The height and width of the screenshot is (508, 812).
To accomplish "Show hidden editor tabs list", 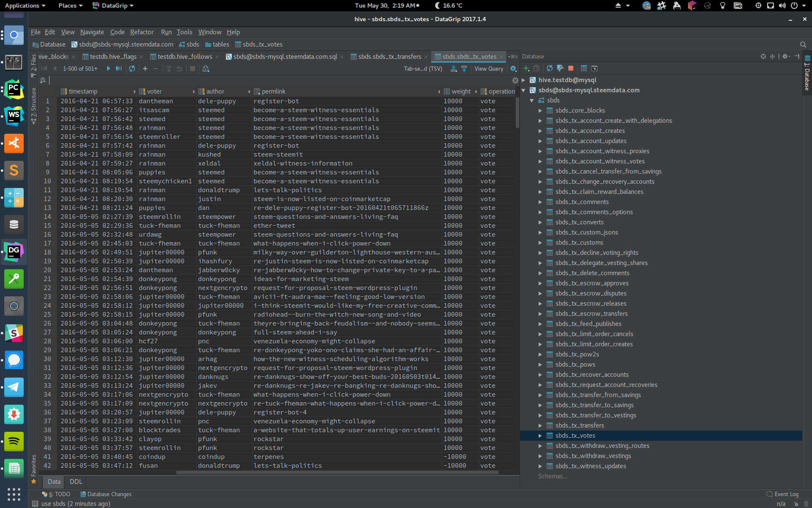I will pos(513,57).
